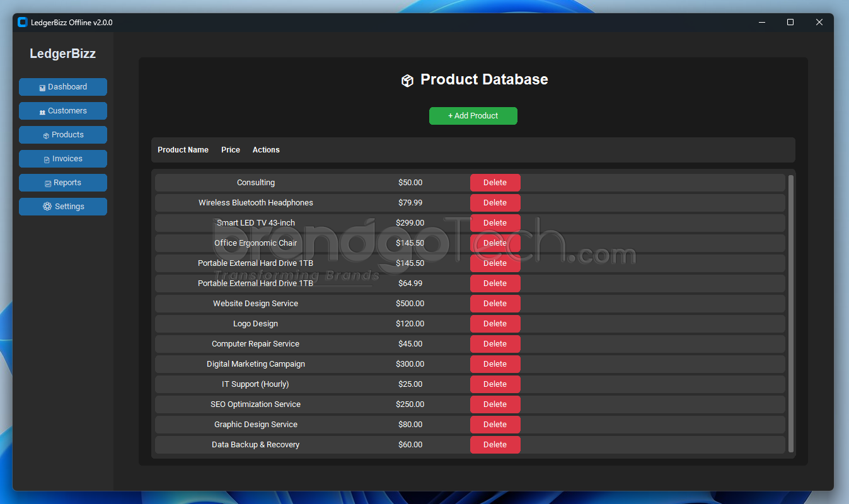Click the Price column header
Viewport: 849px width, 504px height.
click(x=231, y=150)
